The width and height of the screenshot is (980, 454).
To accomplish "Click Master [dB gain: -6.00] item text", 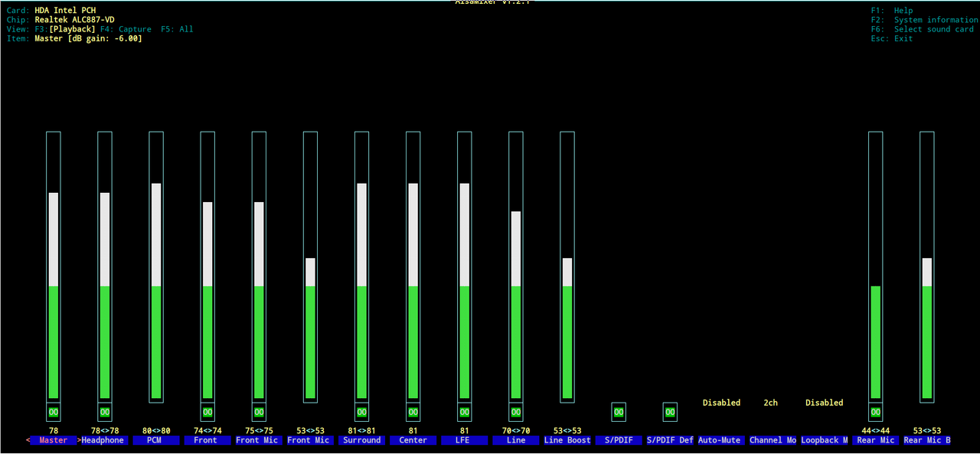I will click(x=88, y=38).
